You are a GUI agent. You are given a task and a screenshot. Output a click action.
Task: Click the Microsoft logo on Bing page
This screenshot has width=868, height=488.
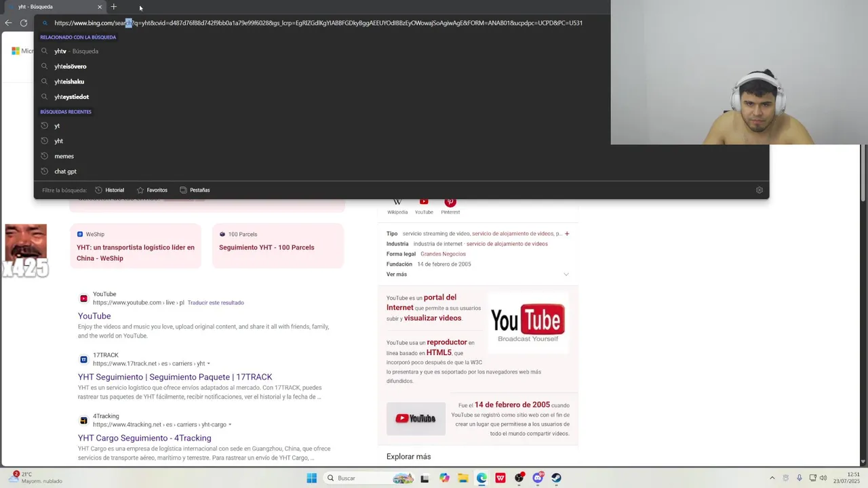[x=16, y=51]
